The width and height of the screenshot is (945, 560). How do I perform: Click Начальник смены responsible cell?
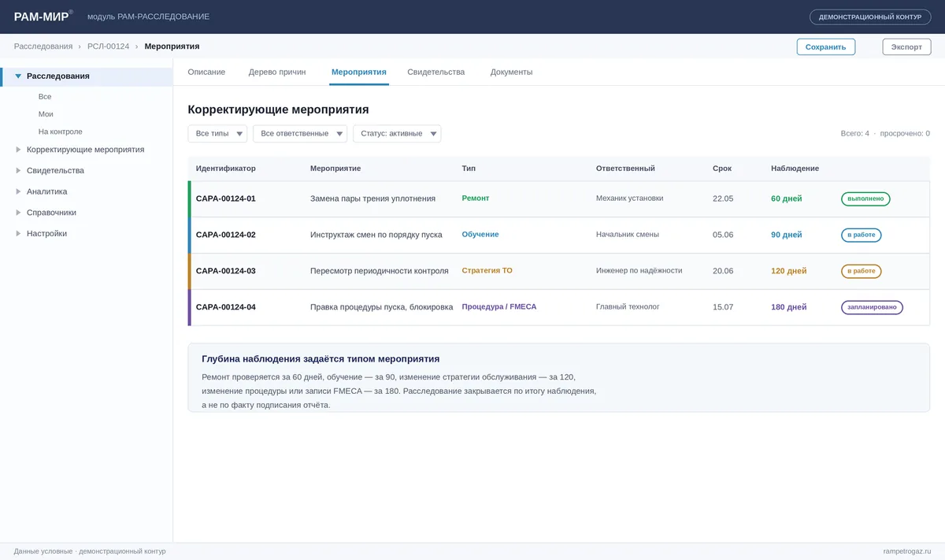pyautogui.click(x=628, y=235)
